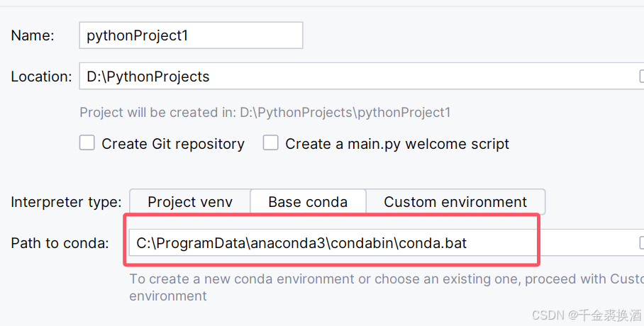Image resolution: width=644 pixels, height=326 pixels.
Task: Click the CSDN watermark text
Action: [585, 315]
